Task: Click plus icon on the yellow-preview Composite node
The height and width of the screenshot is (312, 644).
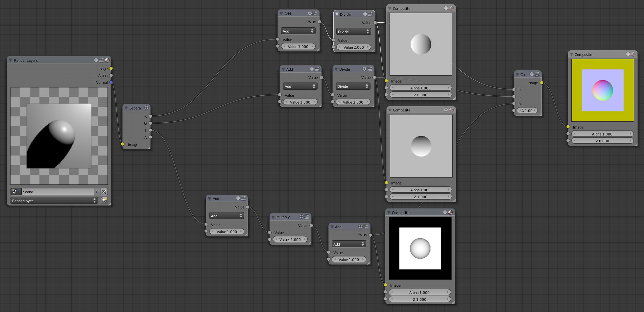Action: (628, 54)
